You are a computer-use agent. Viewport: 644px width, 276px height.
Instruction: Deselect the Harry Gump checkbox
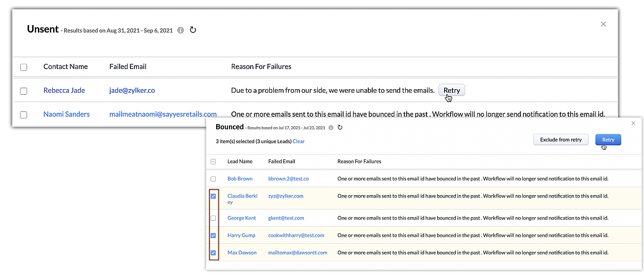[213, 236]
